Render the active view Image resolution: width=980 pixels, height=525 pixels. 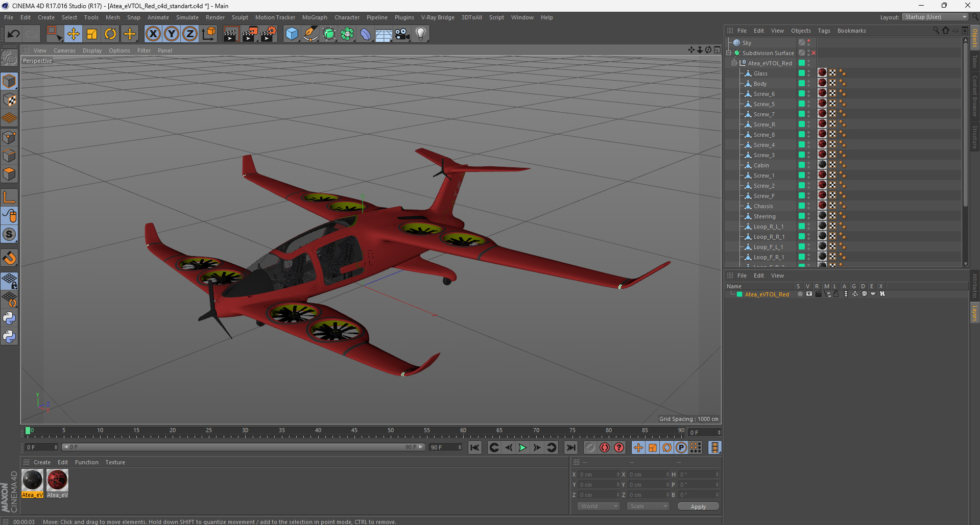(x=231, y=34)
